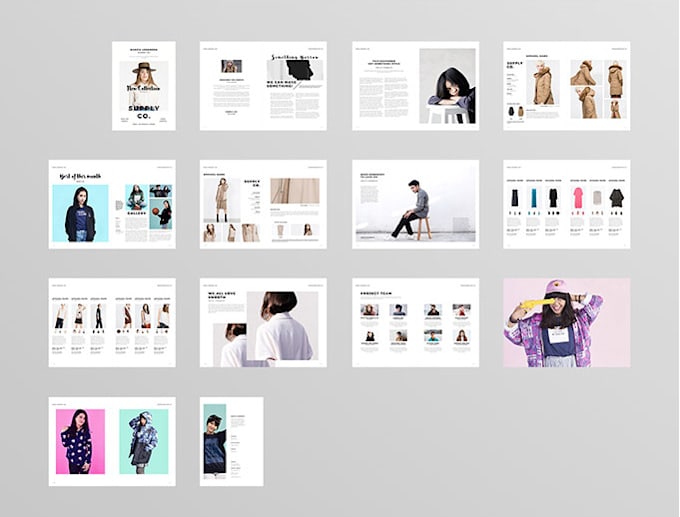Click the pink dress in the catalog spread
This screenshot has width=680, height=517.
pos(578,197)
